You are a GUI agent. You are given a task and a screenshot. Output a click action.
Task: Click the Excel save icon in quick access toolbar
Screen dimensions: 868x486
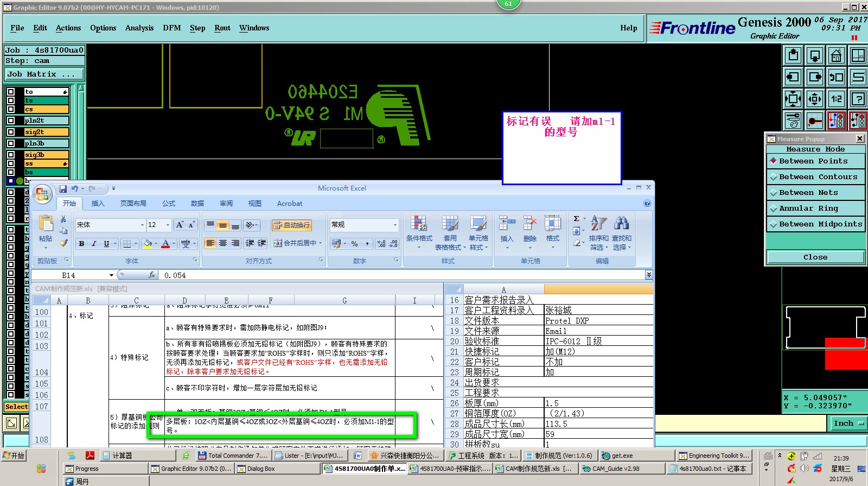(x=63, y=188)
